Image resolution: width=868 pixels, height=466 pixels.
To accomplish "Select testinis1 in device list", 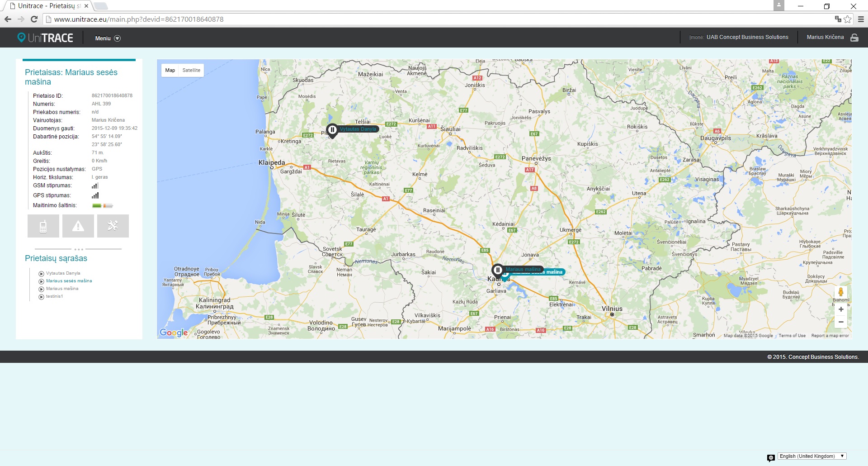I will click(x=54, y=296).
